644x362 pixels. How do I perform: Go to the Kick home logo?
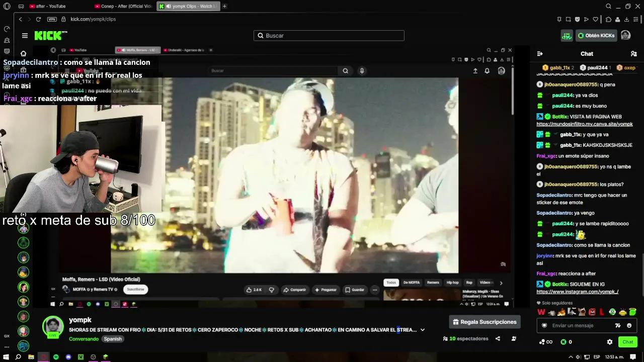[x=51, y=36]
